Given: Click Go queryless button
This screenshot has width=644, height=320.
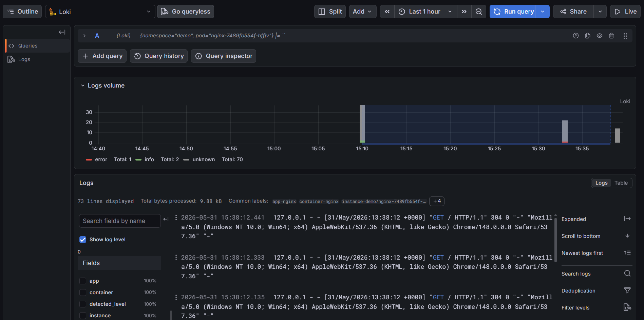Looking at the screenshot, I should (186, 12).
